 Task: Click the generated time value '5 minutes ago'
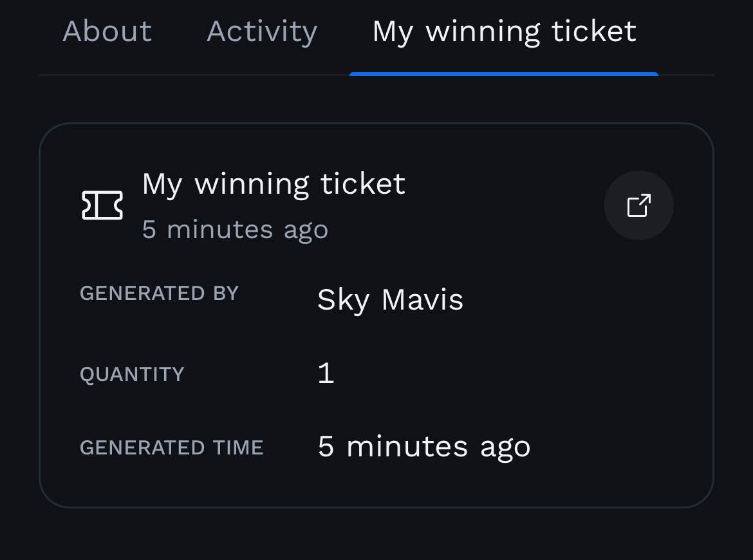click(423, 447)
